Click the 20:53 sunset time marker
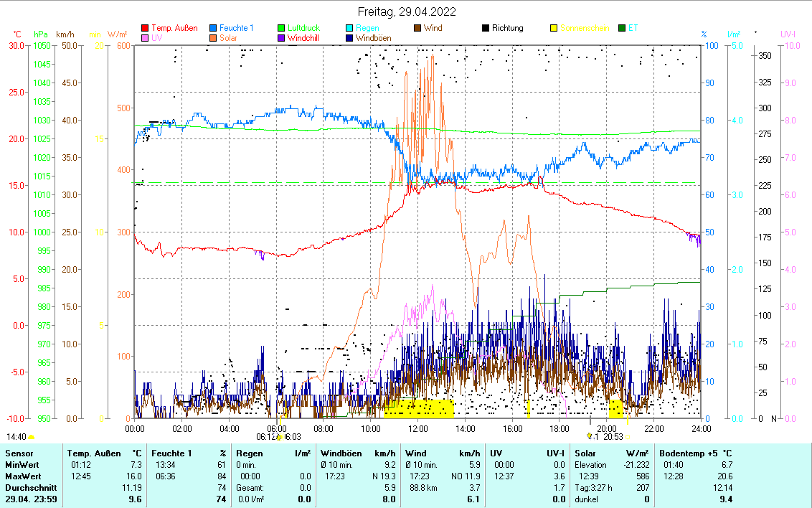Viewport: 812px width, 508px height. pyautogui.click(x=613, y=436)
